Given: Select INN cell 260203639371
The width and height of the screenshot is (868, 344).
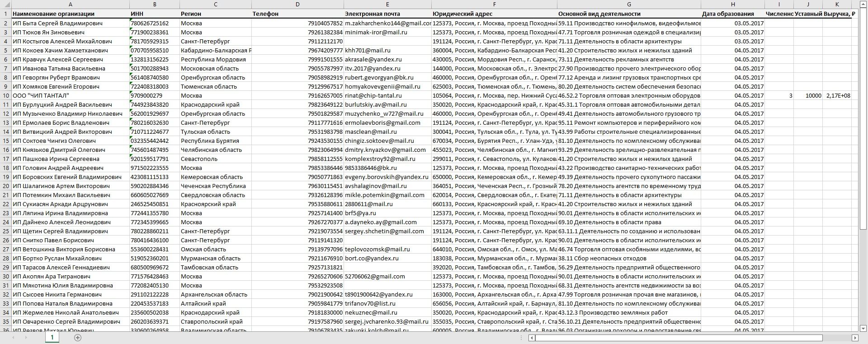Looking at the screenshot, I should click(x=155, y=321).
